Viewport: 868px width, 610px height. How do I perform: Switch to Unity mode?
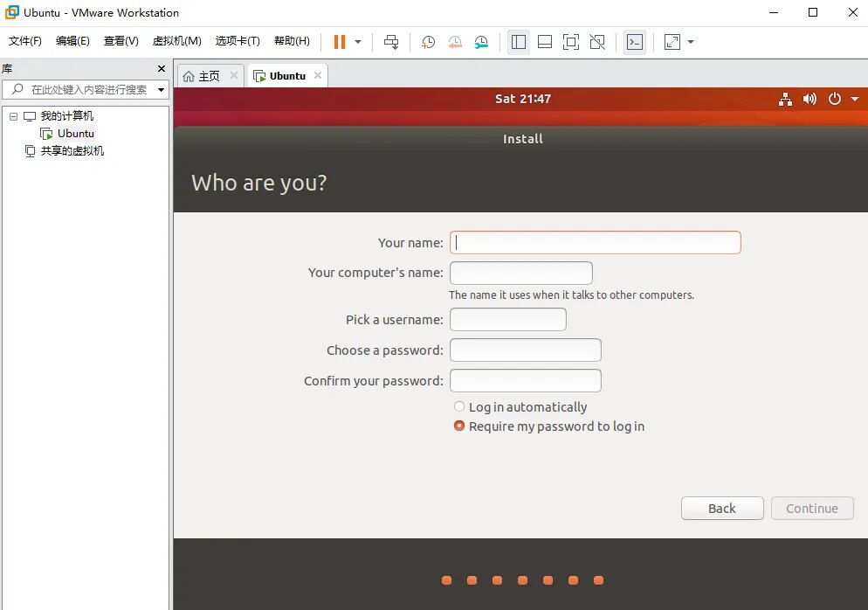coord(597,42)
